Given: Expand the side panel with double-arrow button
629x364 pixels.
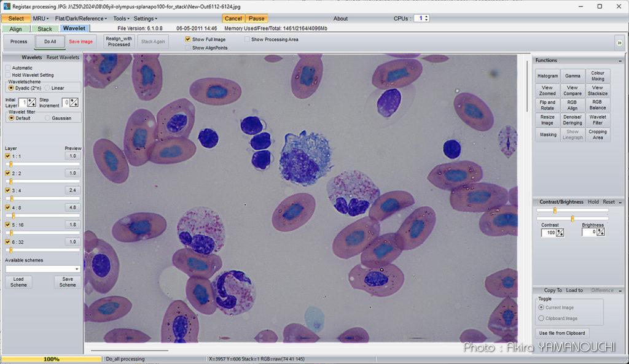Looking at the screenshot, I should click(619, 42).
